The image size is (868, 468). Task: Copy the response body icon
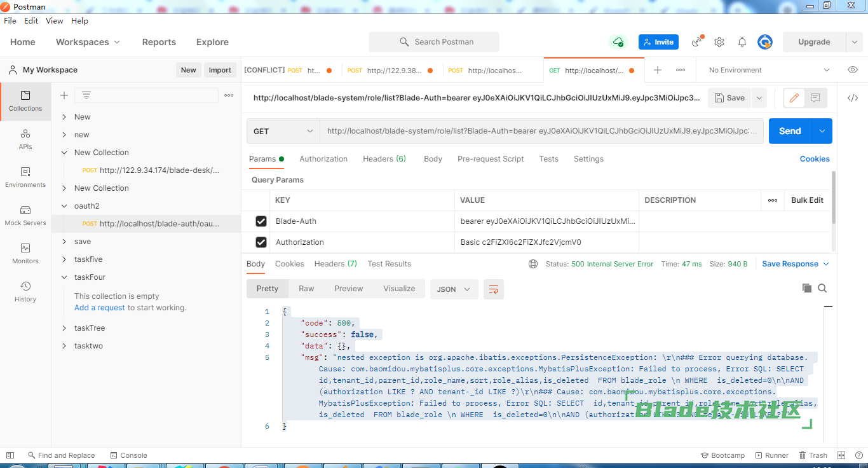(807, 288)
